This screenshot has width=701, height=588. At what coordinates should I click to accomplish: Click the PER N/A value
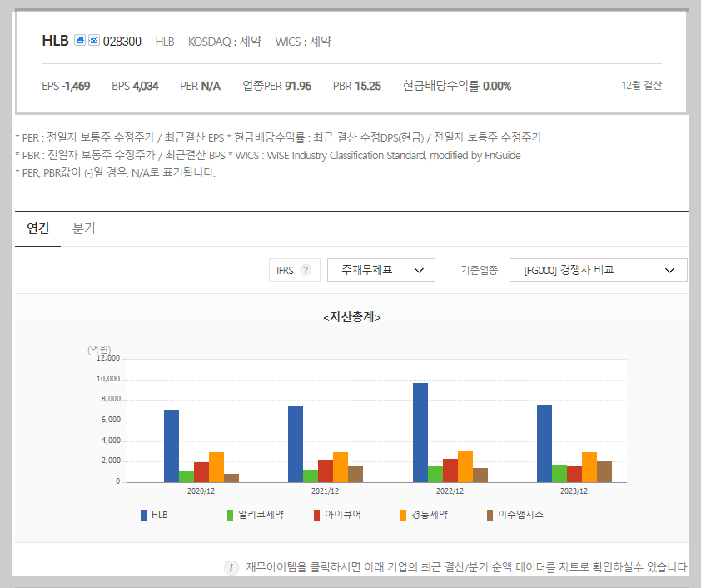[201, 86]
